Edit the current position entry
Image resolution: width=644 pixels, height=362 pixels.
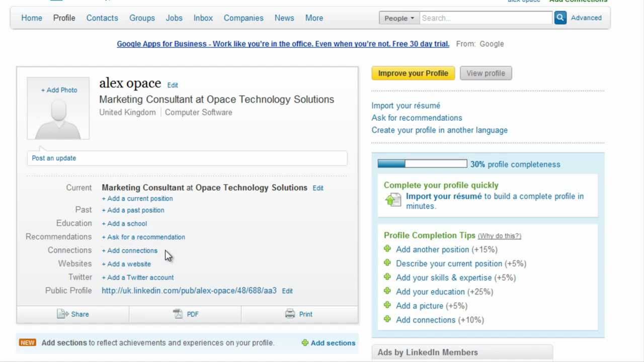click(318, 188)
